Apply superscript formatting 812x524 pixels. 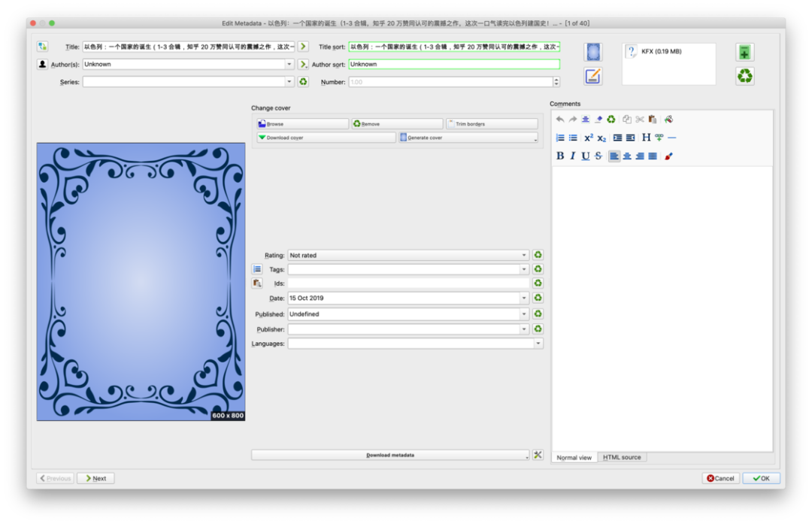click(x=588, y=138)
